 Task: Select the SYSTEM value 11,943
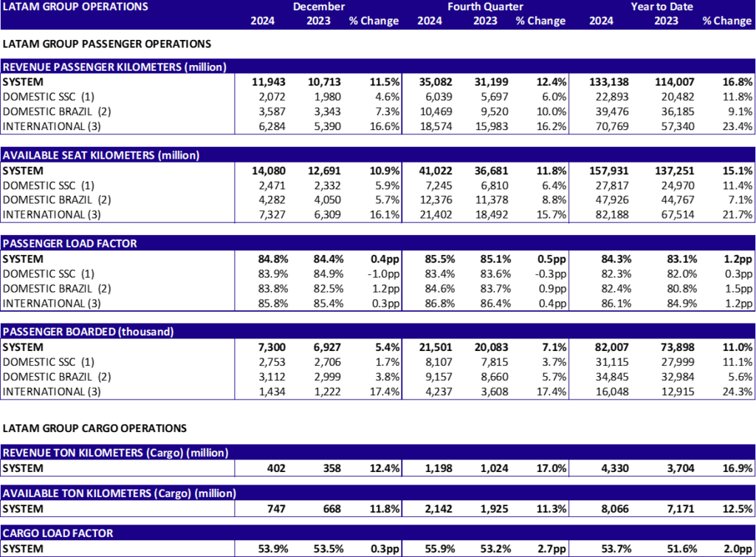coord(269,82)
